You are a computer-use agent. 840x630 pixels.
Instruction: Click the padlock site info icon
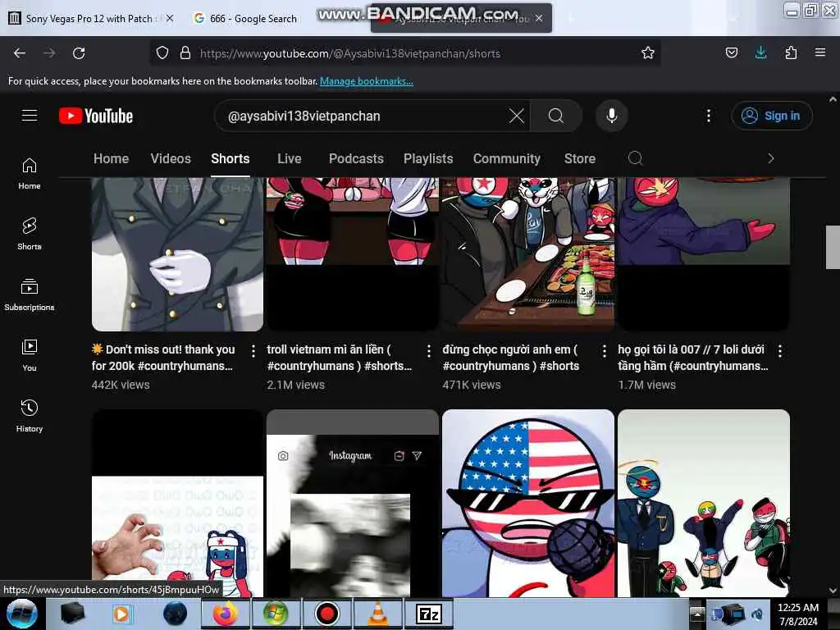click(185, 53)
